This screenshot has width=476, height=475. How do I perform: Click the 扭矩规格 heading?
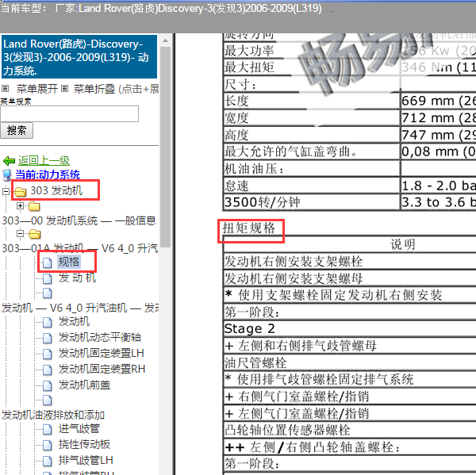tap(249, 228)
